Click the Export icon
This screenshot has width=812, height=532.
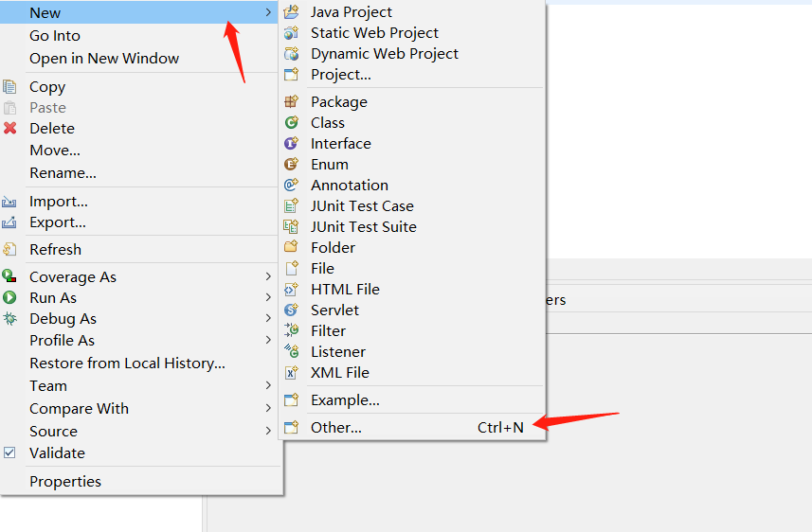tap(9, 222)
